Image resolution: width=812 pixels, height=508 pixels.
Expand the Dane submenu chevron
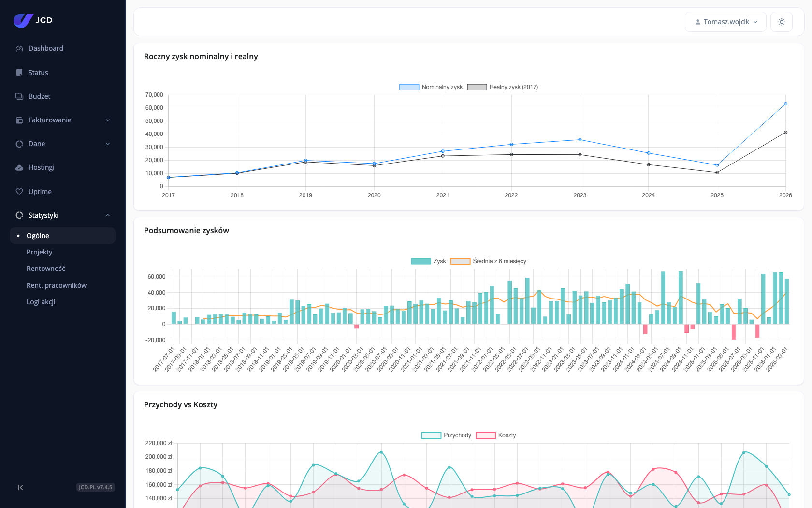108,144
